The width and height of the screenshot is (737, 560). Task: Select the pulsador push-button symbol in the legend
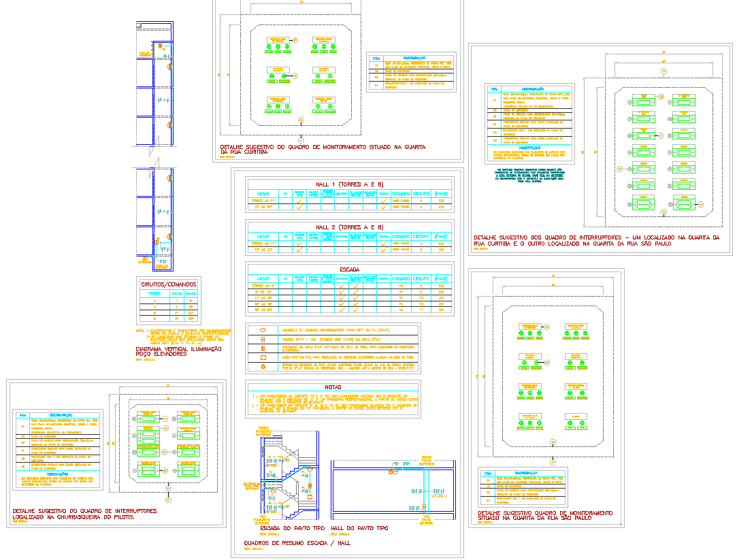[263, 348]
